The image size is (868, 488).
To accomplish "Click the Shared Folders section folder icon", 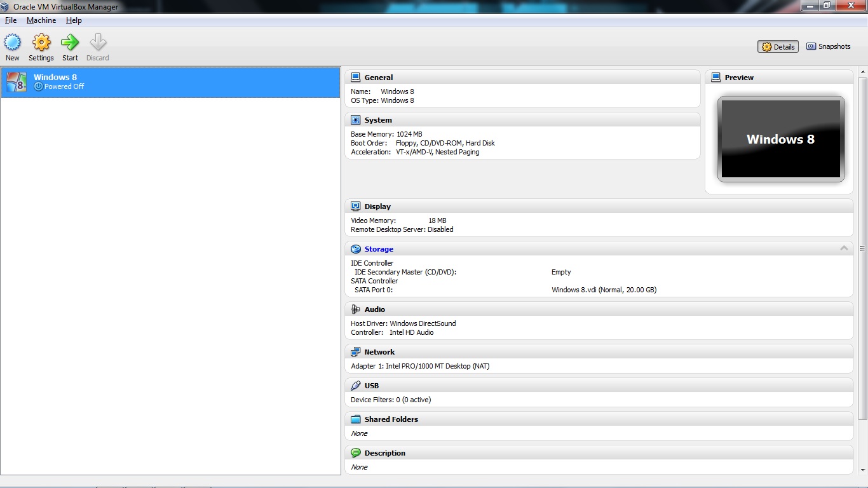I will point(355,419).
